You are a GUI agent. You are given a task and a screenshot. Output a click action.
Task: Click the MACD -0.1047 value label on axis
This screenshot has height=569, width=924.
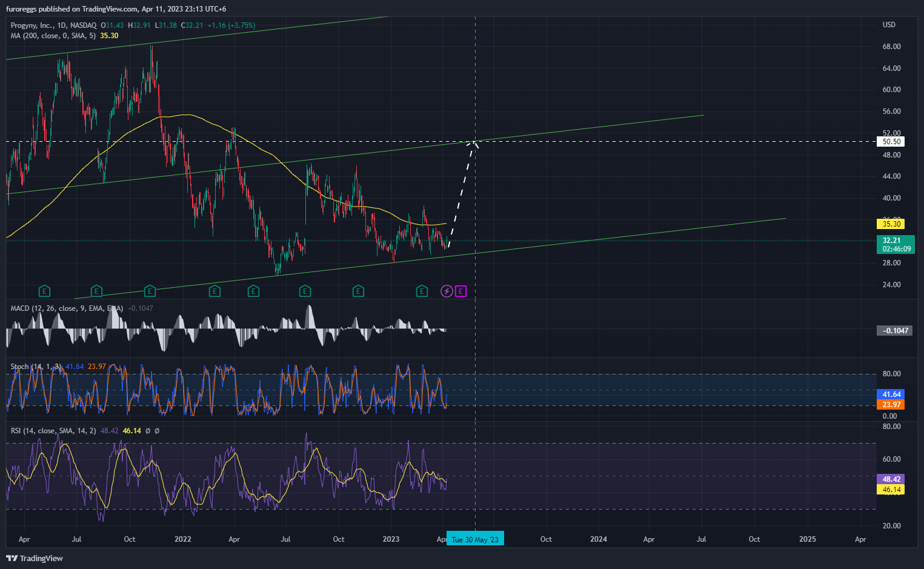tap(894, 331)
